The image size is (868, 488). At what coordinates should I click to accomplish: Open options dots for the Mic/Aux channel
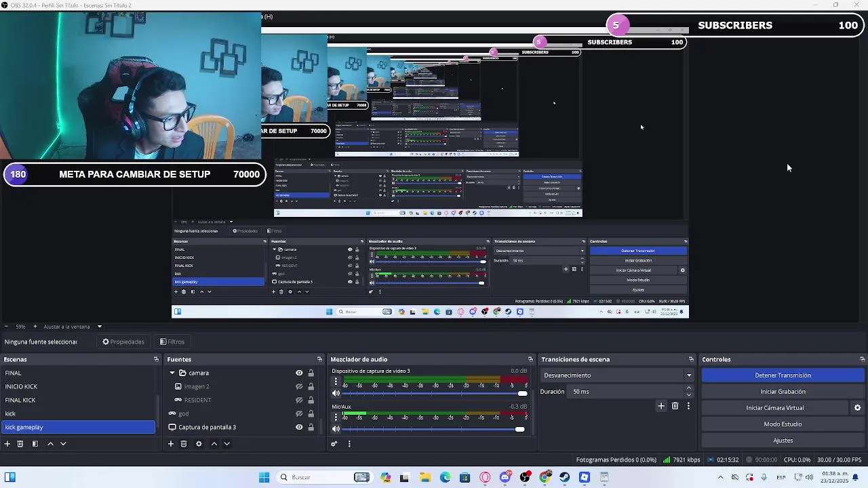335,417
